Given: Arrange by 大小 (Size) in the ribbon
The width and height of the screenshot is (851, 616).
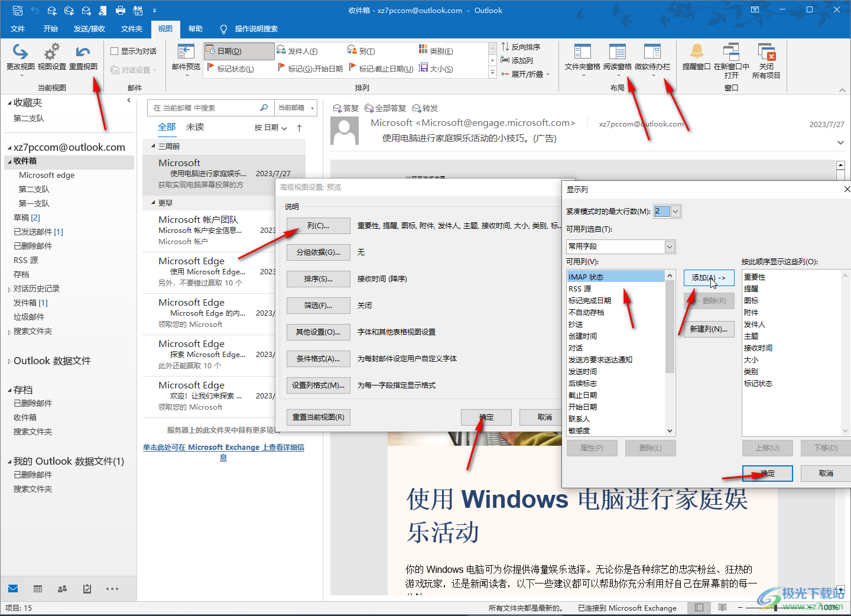Looking at the screenshot, I should point(436,69).
